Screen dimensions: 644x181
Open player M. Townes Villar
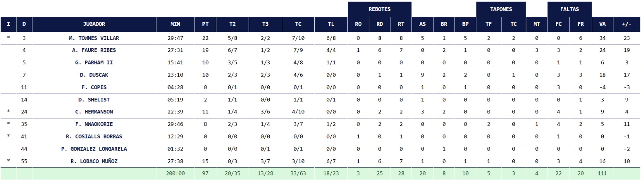tap(94, 38)
